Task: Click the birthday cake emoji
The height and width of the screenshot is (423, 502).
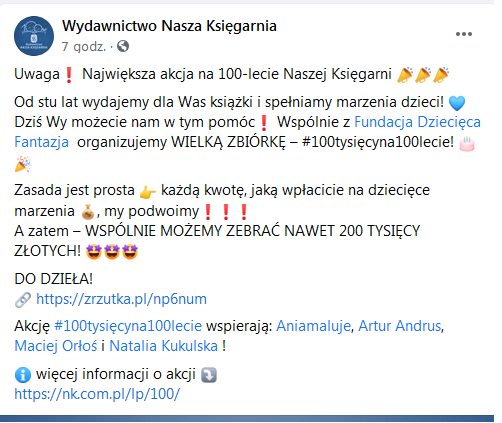Action: click(467, 143)
